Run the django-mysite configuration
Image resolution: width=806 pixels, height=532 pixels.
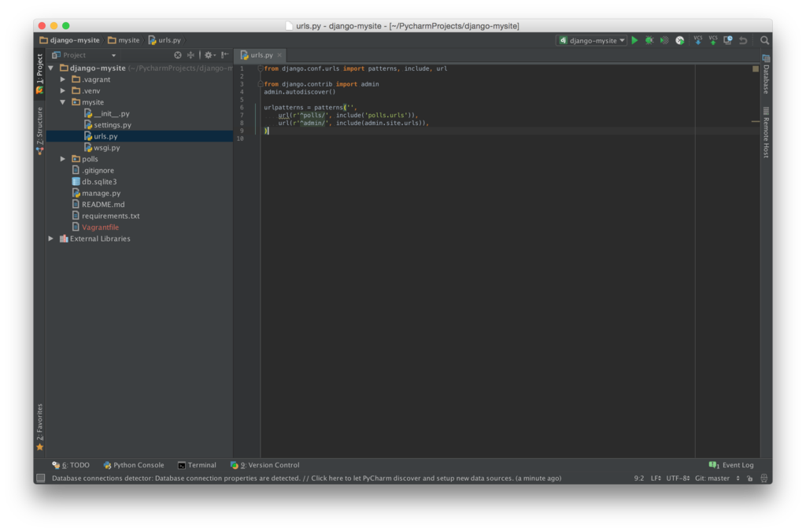tap(635, 40)
